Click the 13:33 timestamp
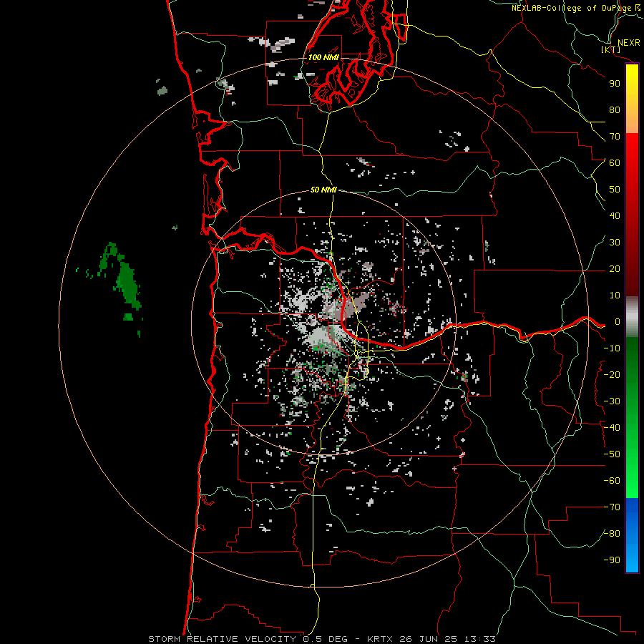Viewport: 644px width, 644px height. point(479,639)
